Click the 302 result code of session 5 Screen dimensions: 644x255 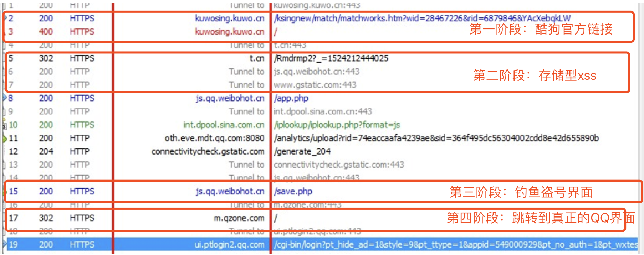click(46, 58)
